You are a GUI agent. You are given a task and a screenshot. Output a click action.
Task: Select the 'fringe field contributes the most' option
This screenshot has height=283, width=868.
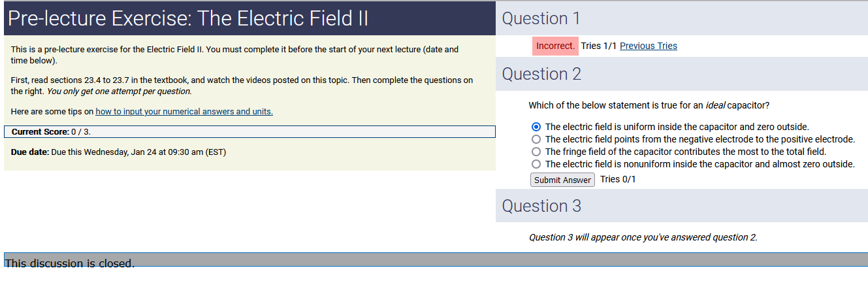(x=536, y=152)
